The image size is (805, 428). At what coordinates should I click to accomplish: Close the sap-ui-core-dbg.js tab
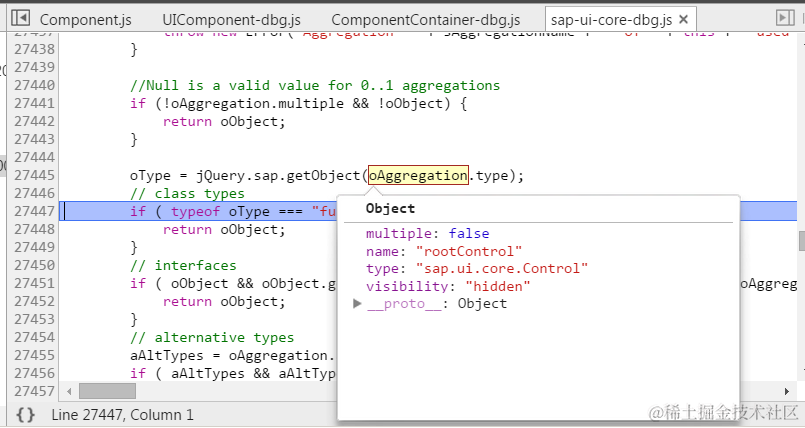pos(683,20)
